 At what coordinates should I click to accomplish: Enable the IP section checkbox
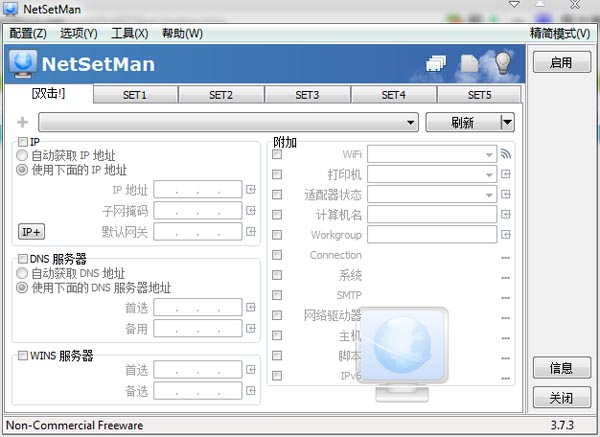23,142
